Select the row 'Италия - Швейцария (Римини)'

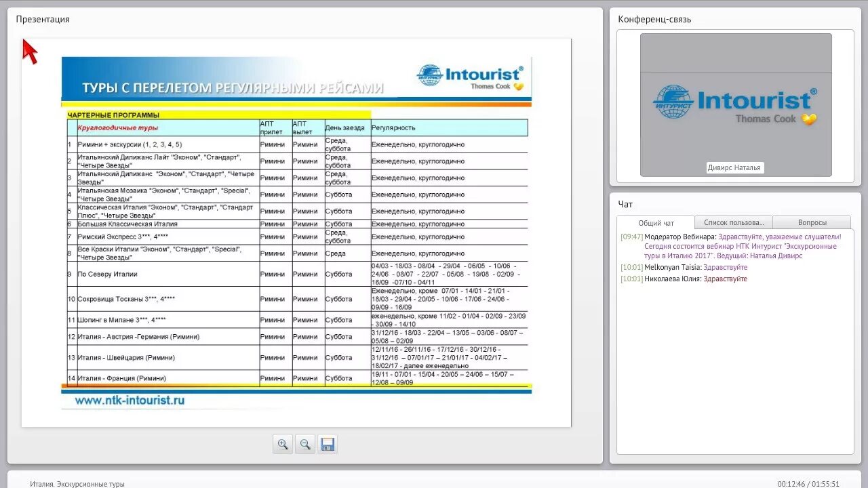point(297,357)
